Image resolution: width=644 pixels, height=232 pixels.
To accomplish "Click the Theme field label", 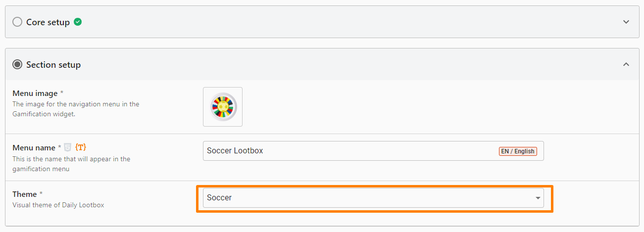I will (25, 194).
